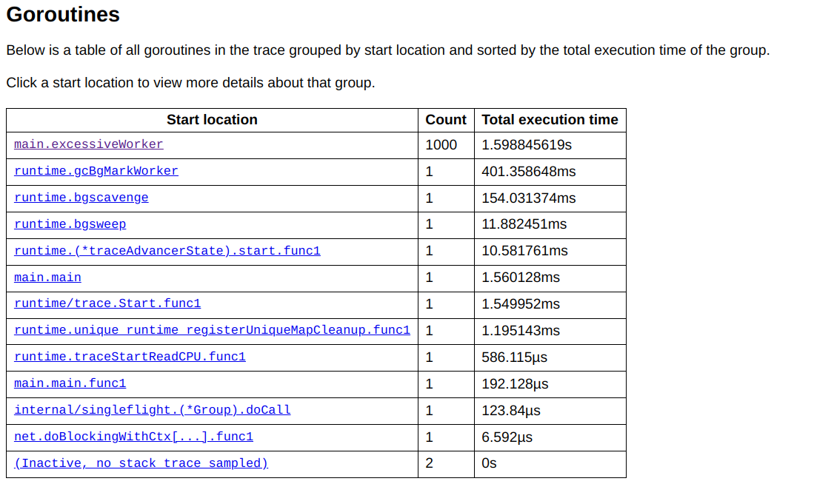Click the Count column header
This screenshot has height=504, width=814.
445,120
